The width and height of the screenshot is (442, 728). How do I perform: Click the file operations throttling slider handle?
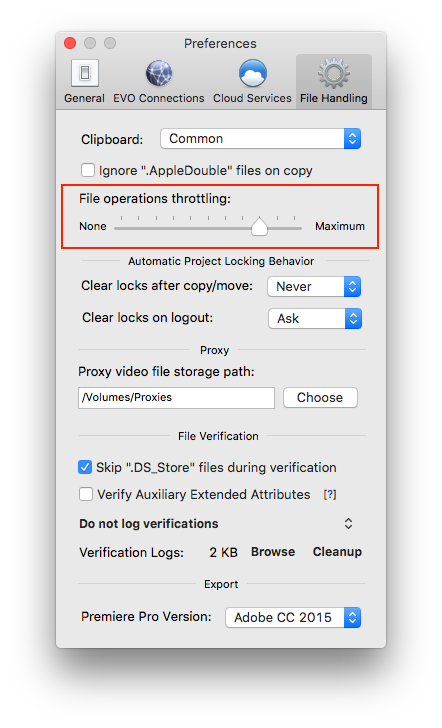pyautogui.click(x=259, y=227)
